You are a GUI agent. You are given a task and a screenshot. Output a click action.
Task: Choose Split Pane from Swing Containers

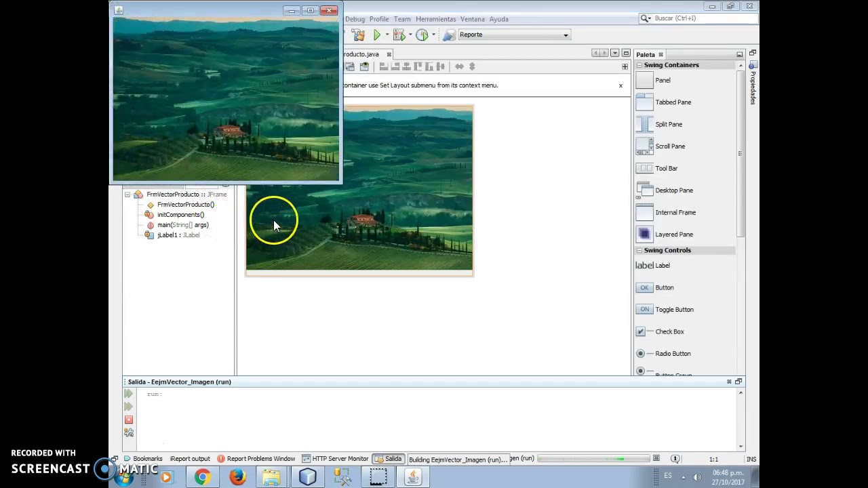pos(659,124)
